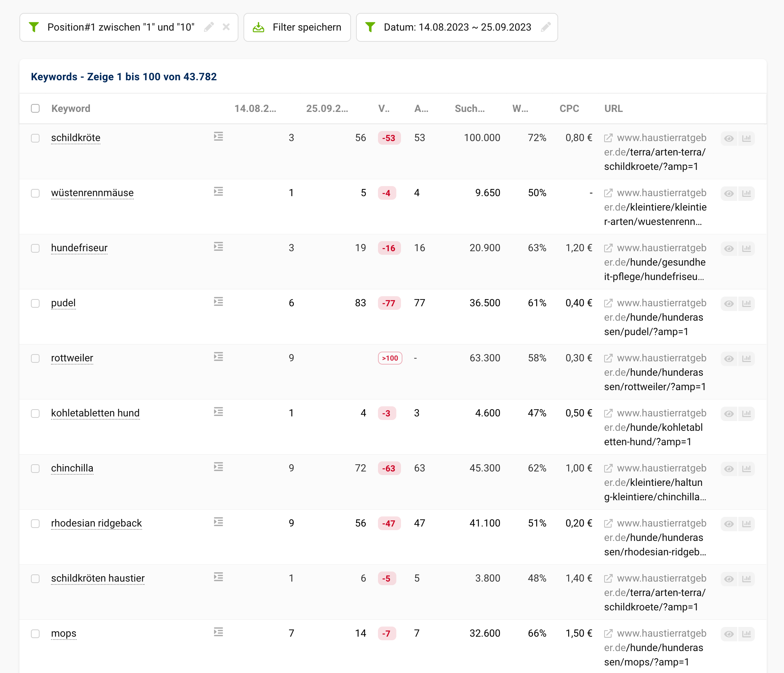Image resolution: width=784 pixels, height=673 pixels.
Task: Open the mops keyword link
Action: pos(64,633)
